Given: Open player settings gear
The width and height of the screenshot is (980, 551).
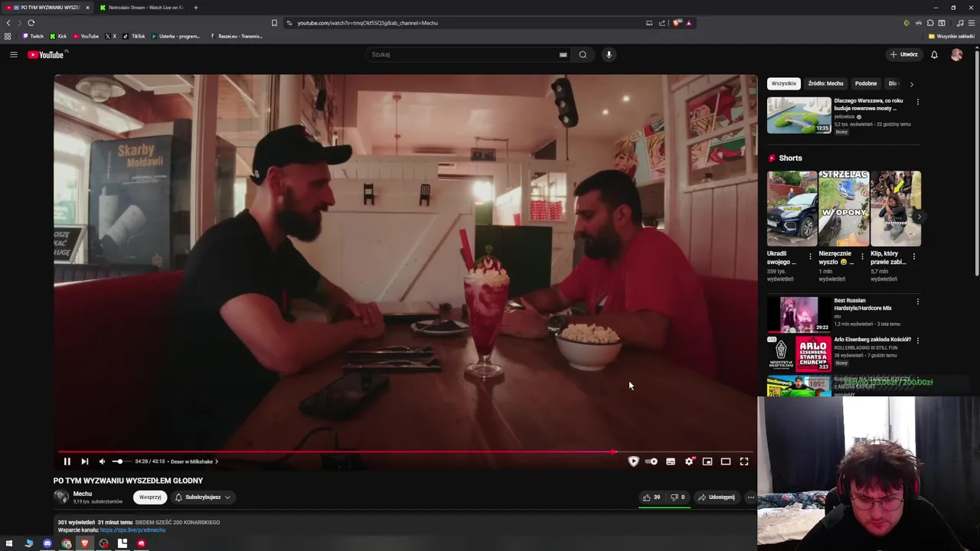Looking at the screenshot, I should tap(689, 461).
